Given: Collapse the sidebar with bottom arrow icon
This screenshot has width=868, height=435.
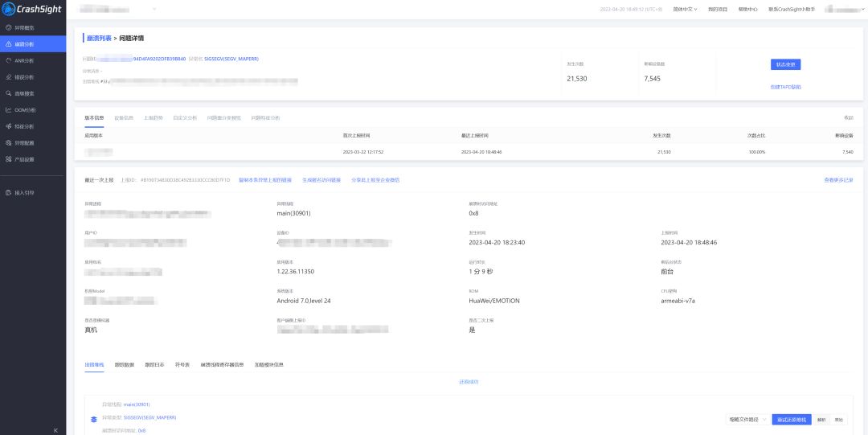Looking at the screenshot, I should click(x=55, y=430).
